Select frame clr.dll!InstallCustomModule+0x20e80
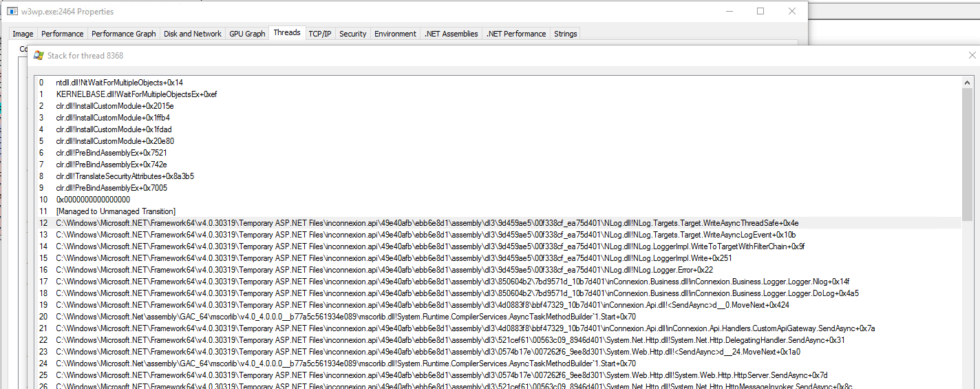Screen dimensions: 980x389 coord(498,141)
